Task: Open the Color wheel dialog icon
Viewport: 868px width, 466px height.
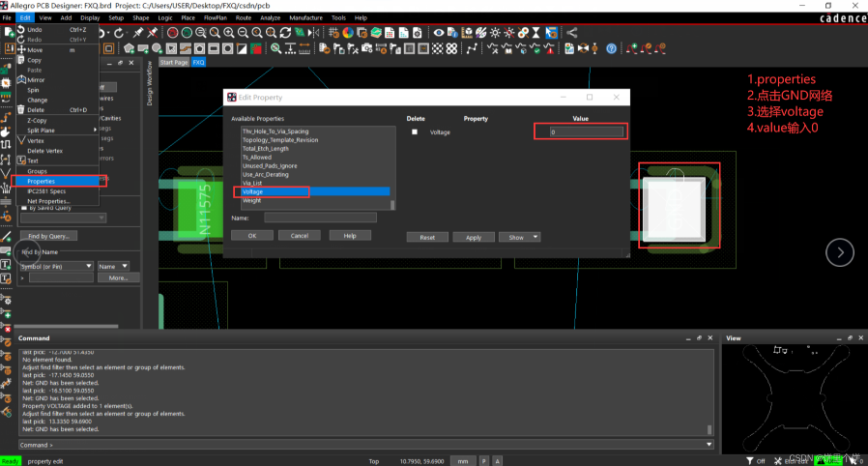Action: (348, 33)
